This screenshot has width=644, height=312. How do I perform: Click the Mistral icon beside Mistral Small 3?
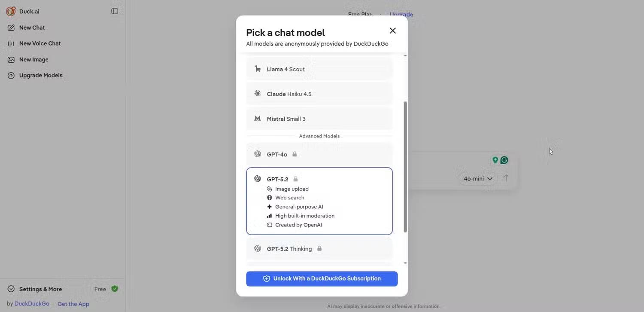(x=257, y=119)
